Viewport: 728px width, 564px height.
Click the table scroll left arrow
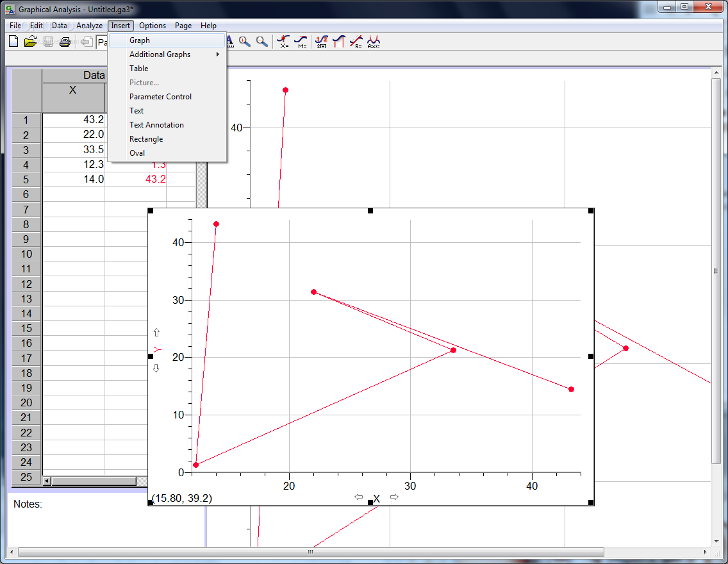pos(46,481)
